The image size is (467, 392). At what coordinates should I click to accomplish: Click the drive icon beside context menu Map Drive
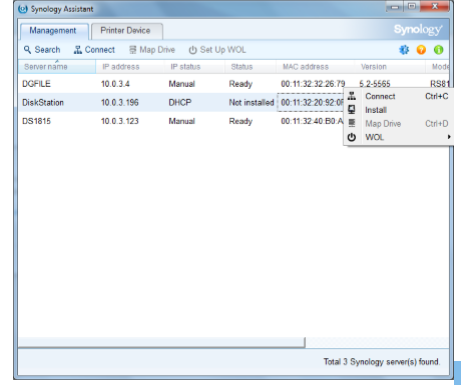[x=352, y=123]
